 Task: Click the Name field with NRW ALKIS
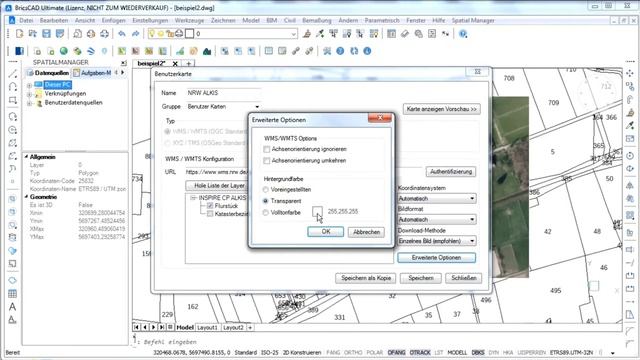tap(224, 93)
